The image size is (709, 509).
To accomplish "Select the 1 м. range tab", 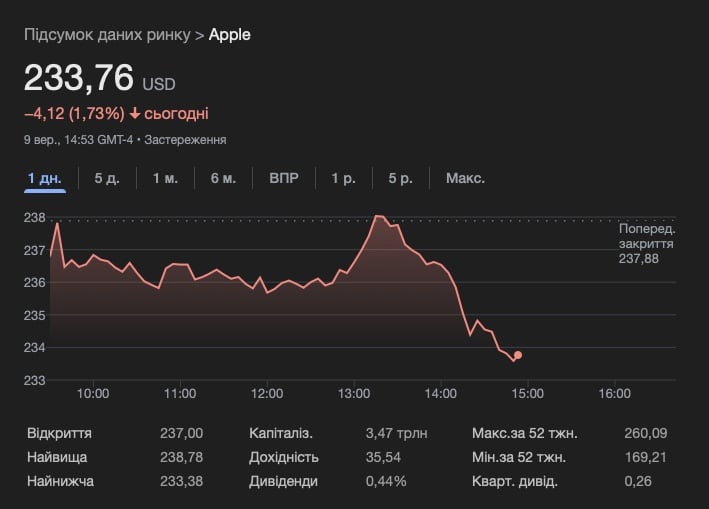I will [165, 178].
